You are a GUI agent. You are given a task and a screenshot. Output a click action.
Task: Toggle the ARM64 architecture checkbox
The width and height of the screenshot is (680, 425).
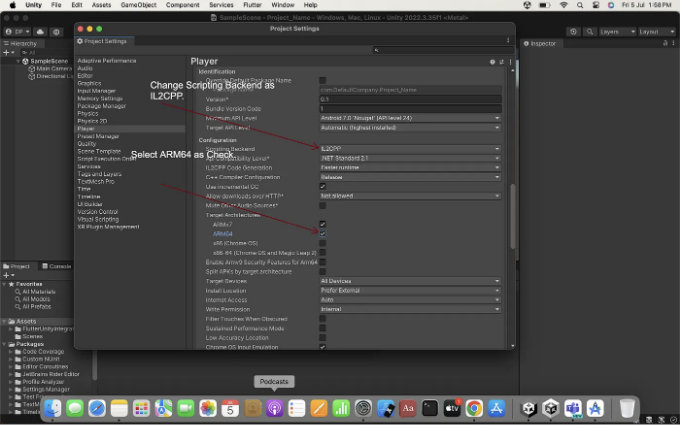(x=322, y=234)
